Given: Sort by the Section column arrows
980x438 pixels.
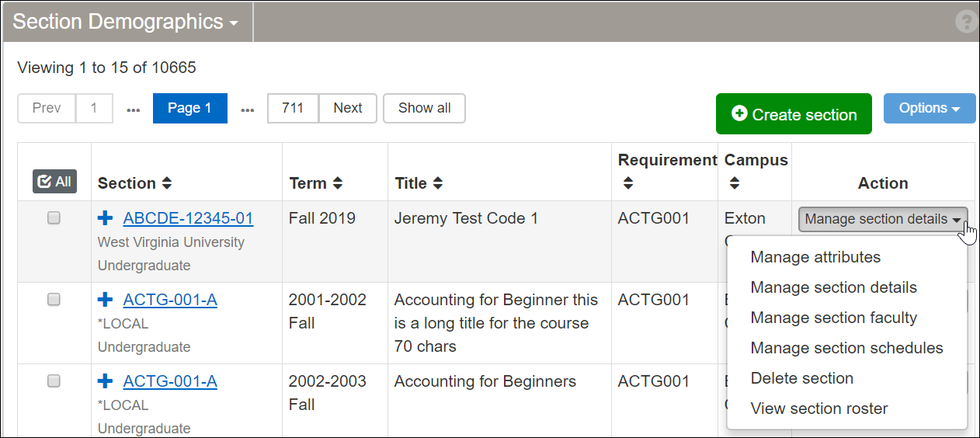Looking at the screenshot, I should (x=167, y=184).
